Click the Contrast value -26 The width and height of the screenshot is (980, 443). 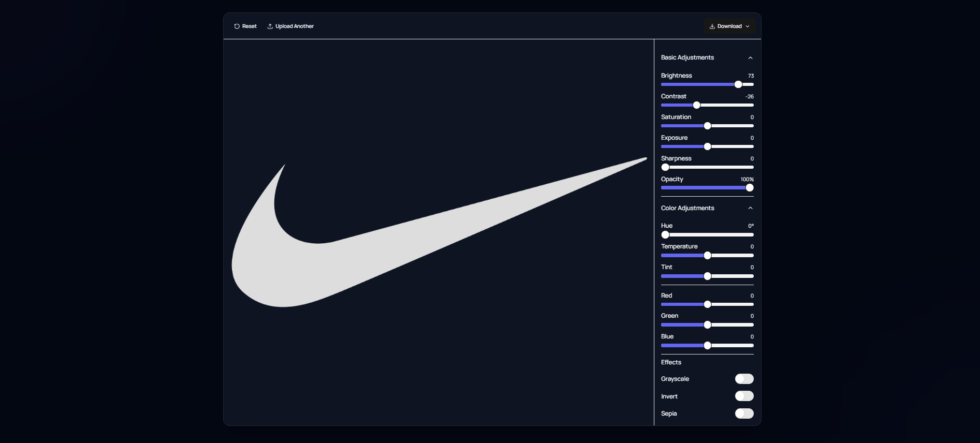[750, 97]
